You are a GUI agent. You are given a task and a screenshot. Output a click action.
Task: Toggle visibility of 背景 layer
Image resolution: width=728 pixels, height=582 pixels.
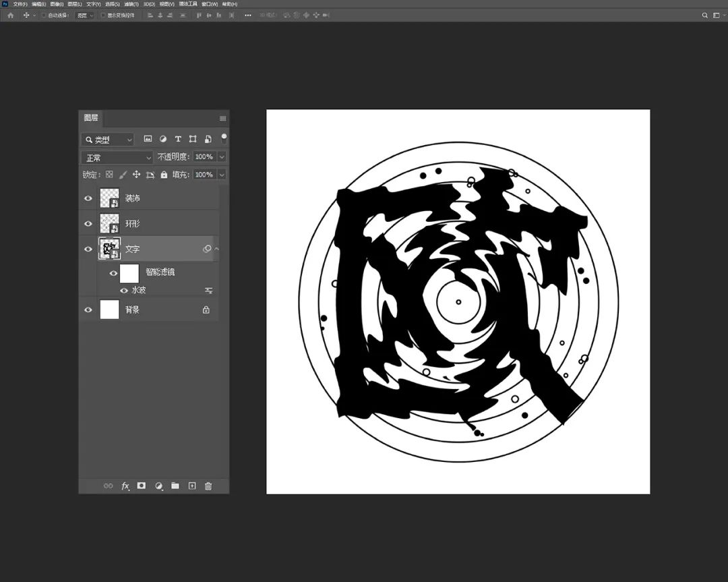click(x=88, y=310)
